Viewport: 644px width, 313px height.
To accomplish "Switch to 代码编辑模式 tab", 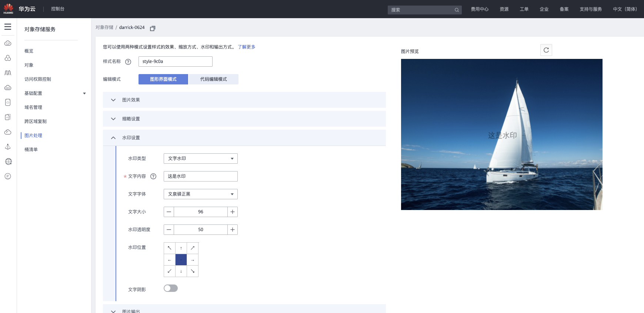I will (x=213, y=79).
